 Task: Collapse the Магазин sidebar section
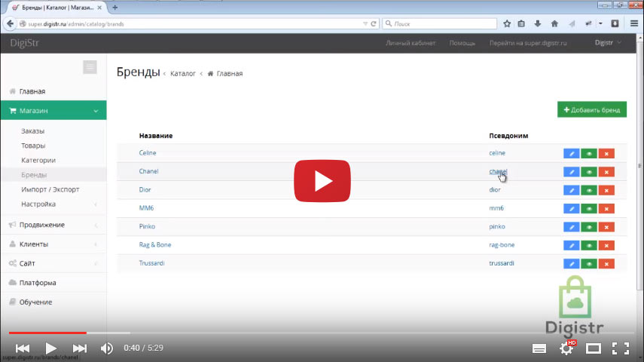[x=53, y=110]
